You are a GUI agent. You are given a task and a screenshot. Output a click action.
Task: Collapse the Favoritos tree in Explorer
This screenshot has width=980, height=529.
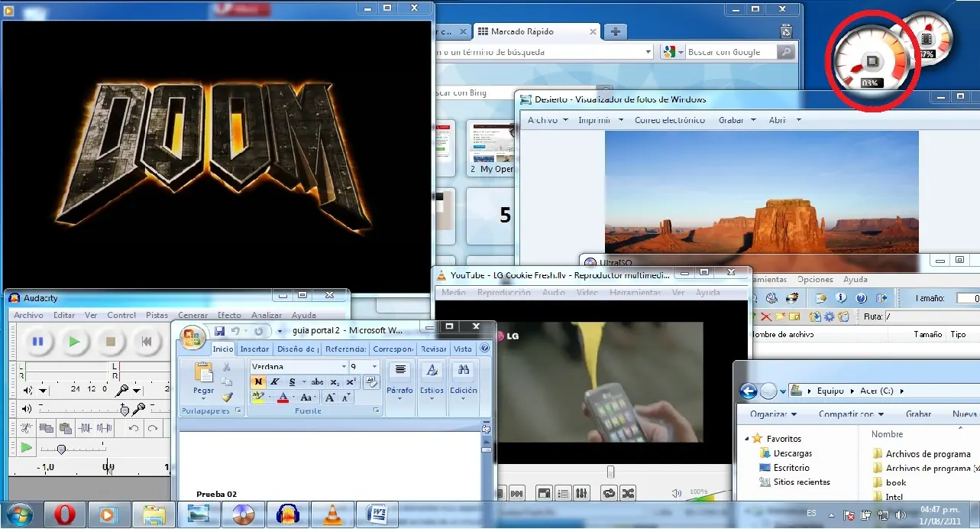click(x=748, y=439)
